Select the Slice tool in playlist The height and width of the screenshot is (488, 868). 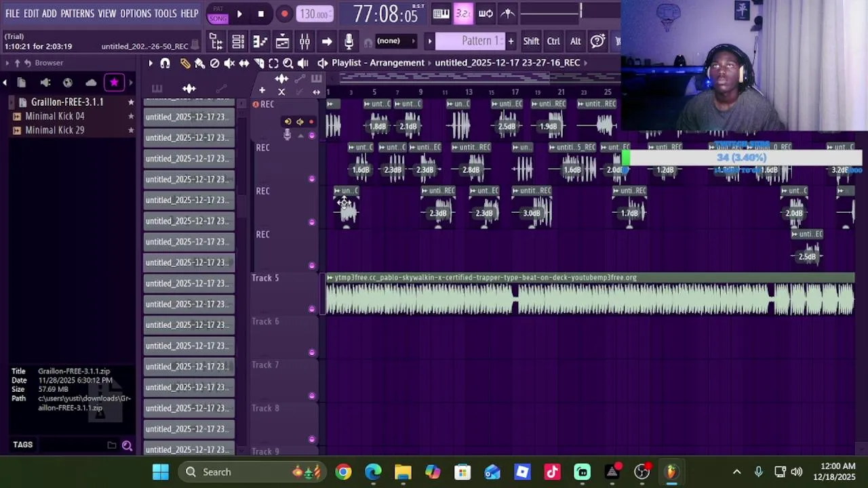click(x=259, y=63)
